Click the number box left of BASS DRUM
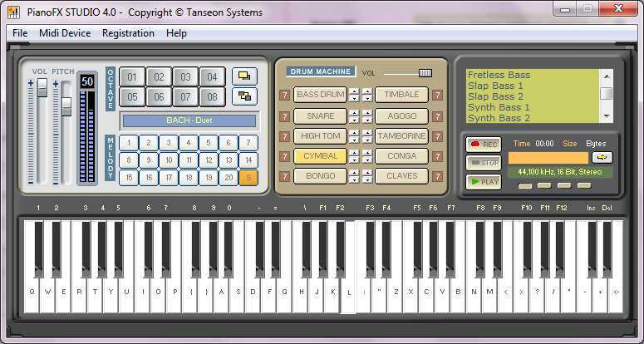 [285, 96]
